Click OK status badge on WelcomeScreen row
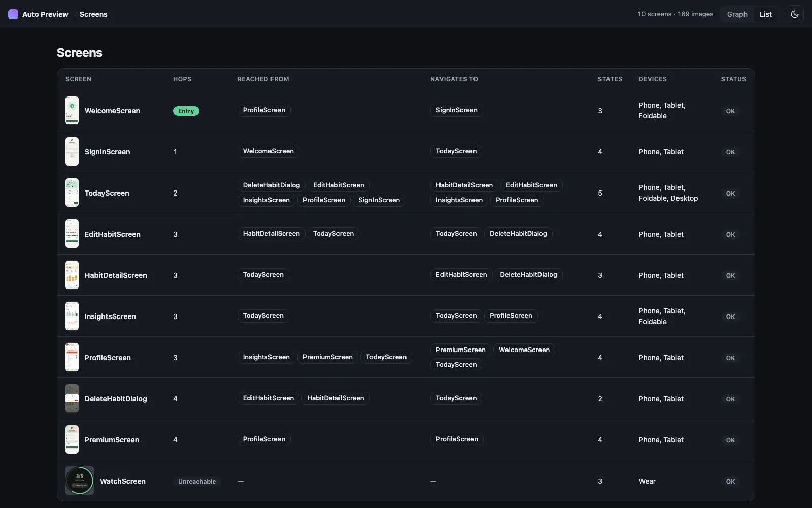The image size is (812, 508). coord(730,111)
